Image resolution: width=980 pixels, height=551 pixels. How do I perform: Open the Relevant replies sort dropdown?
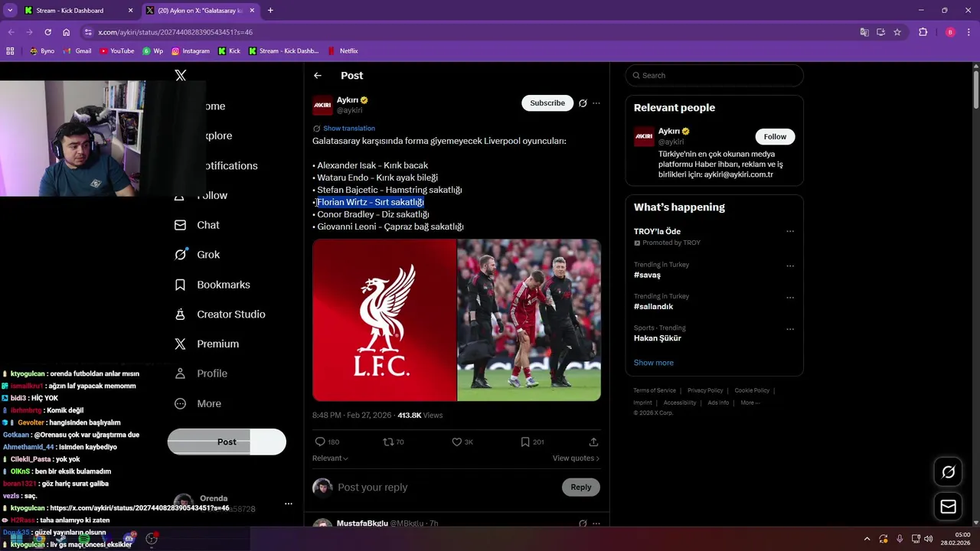(x=330, y=458)
